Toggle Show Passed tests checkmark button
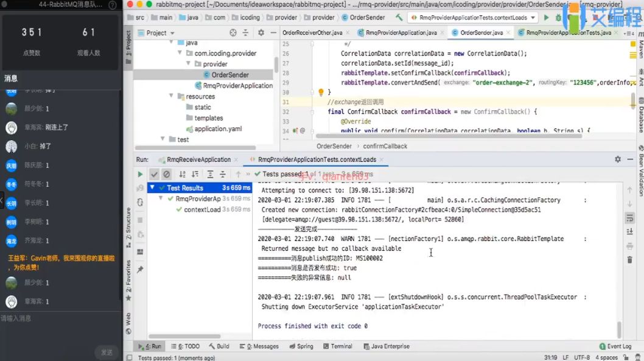Viewport: 644px width, 361px height. pos(154,174)
